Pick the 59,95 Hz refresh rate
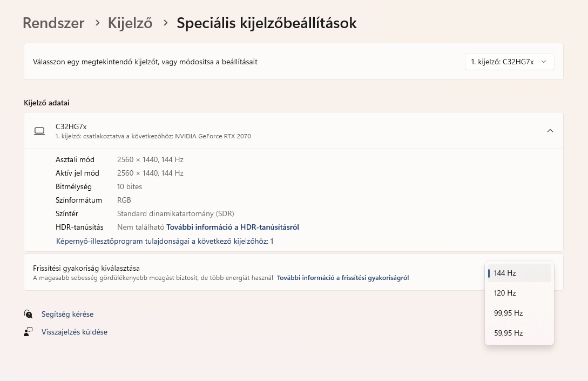Viewport: 588px width, 381px height. (x=519, y=333)
